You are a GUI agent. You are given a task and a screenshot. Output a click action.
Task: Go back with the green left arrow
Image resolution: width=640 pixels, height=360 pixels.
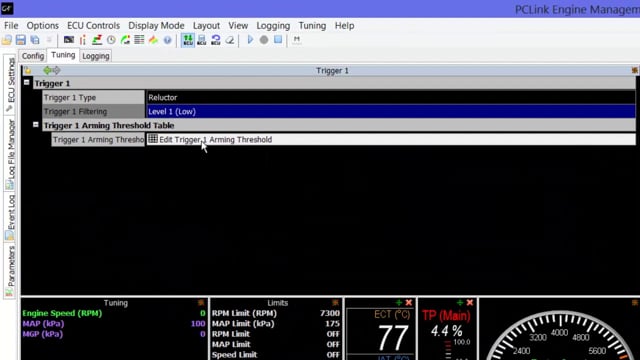(x=47, y=70)
